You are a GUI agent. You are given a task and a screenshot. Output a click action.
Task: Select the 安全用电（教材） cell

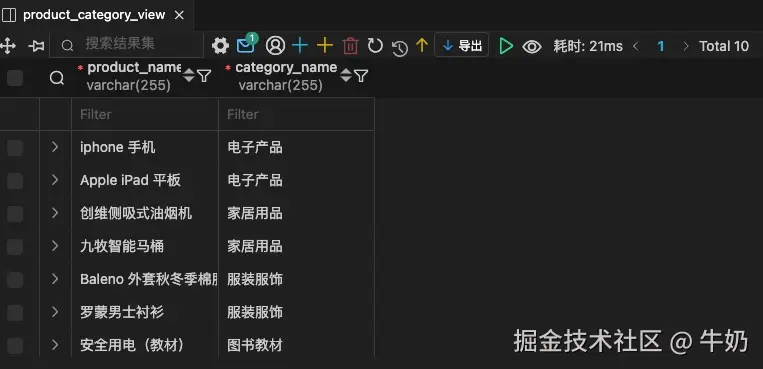pos(145,346)
